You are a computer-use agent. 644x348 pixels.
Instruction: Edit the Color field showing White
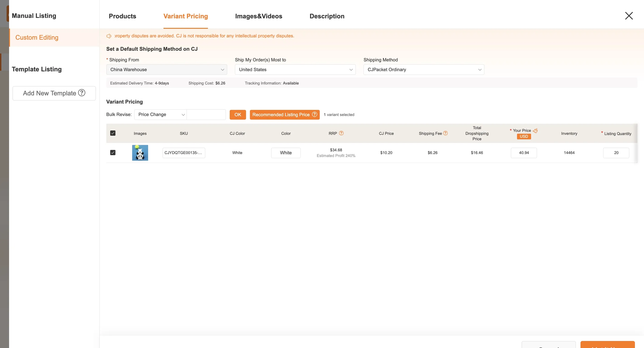[x=286, y=153]
